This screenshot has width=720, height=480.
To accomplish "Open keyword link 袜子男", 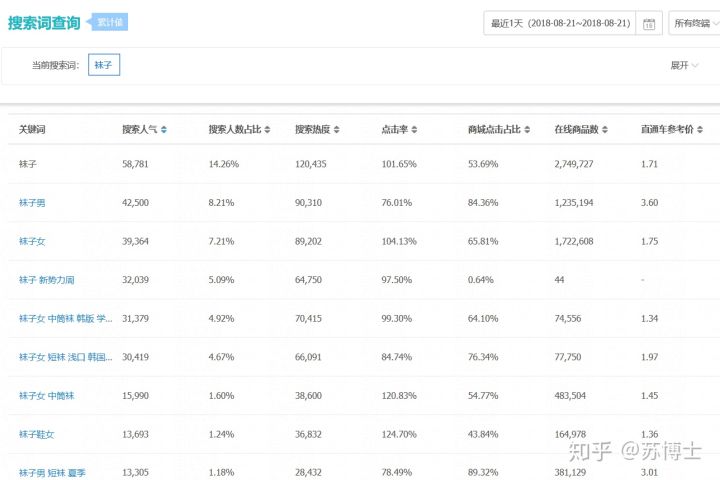I will tap(32, 202).
